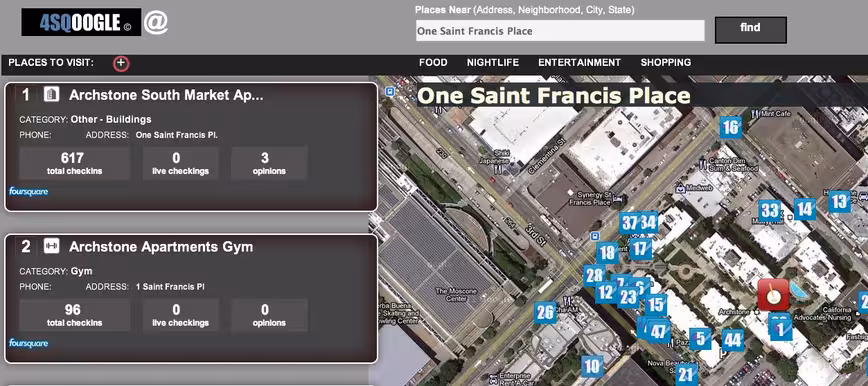Click the @ symbol next to the logo
This screenshot has width=868, height=386.
[x=156, y=22]
